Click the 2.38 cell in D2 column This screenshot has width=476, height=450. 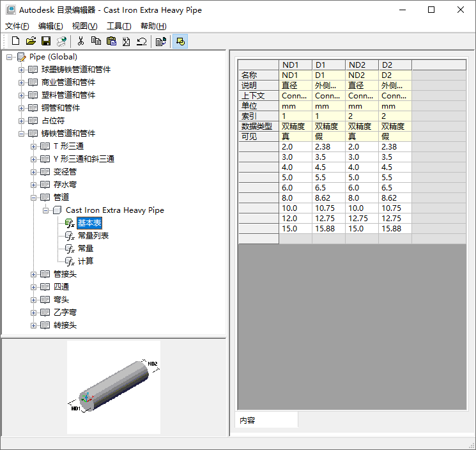click(x=395, y=147)
